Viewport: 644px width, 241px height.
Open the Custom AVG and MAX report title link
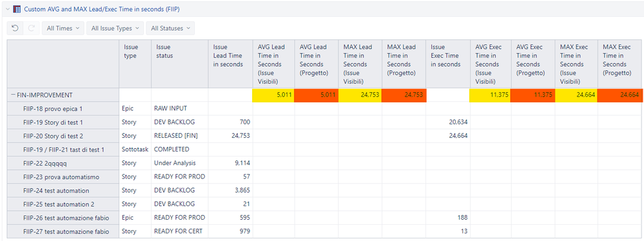[x=101, y=9]
